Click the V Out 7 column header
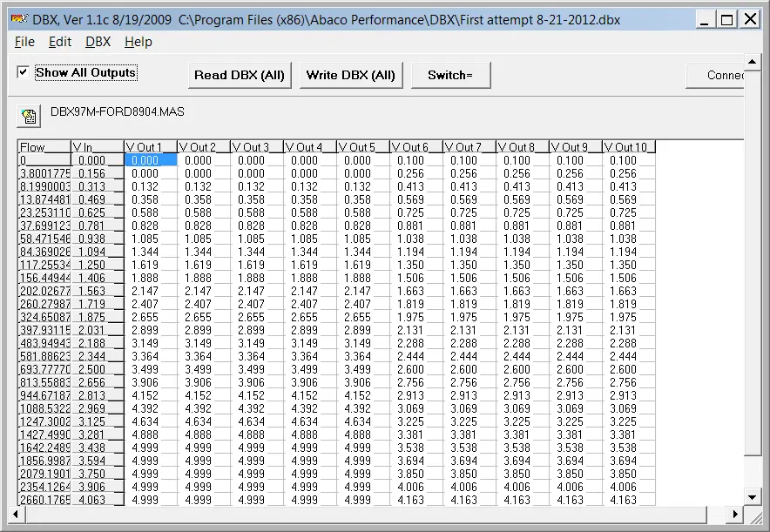This screenshot has height=532, width=770. click(x=469, y=147)
